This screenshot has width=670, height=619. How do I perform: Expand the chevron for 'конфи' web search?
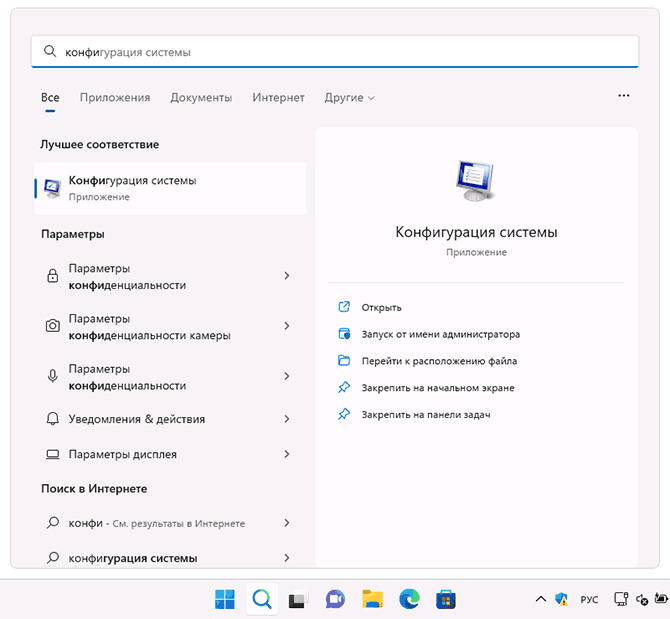tap(287, 523)
